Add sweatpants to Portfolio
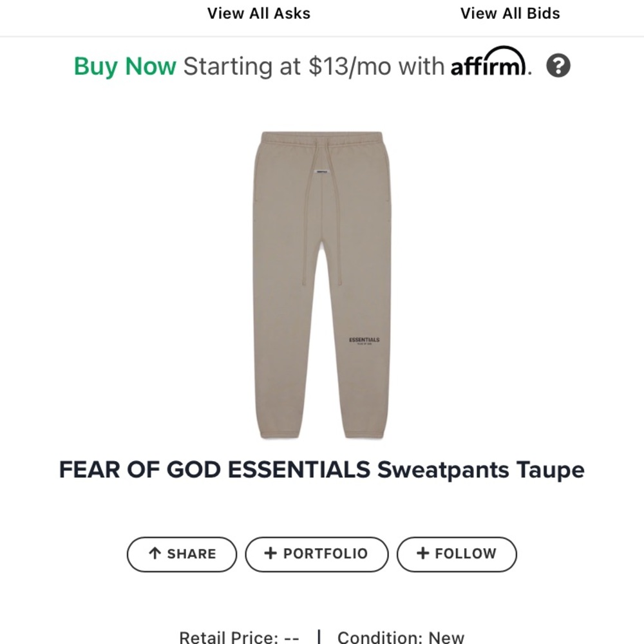The image size is (644, 644). tap(316, 553)
